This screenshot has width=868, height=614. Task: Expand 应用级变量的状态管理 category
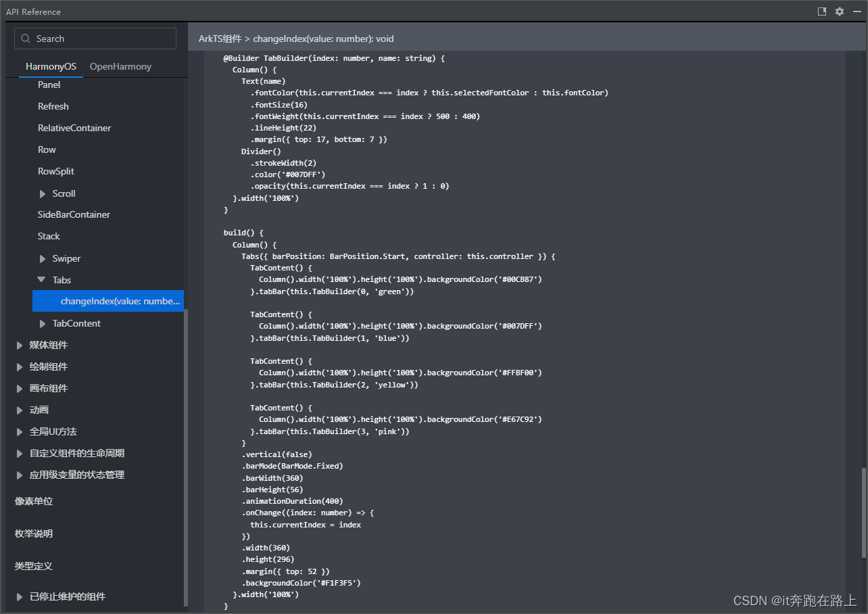(20, 475)
